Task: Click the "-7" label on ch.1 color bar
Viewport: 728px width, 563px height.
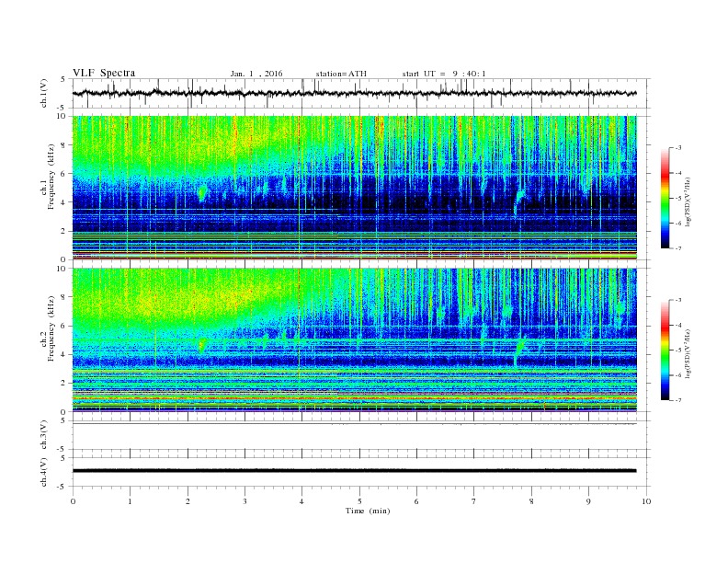Action: point(677,248)
